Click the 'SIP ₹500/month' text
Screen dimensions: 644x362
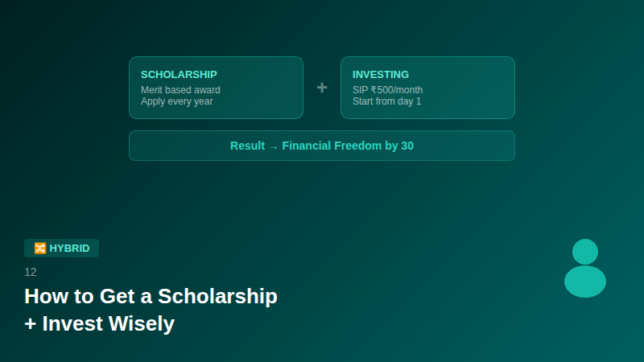[x=387, y=90]
